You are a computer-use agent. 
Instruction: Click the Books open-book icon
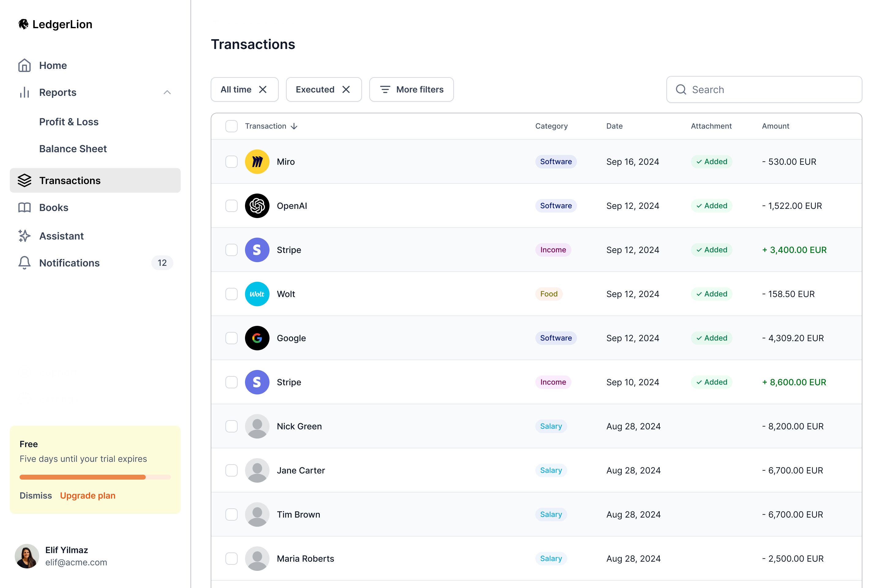coord(24,207)
